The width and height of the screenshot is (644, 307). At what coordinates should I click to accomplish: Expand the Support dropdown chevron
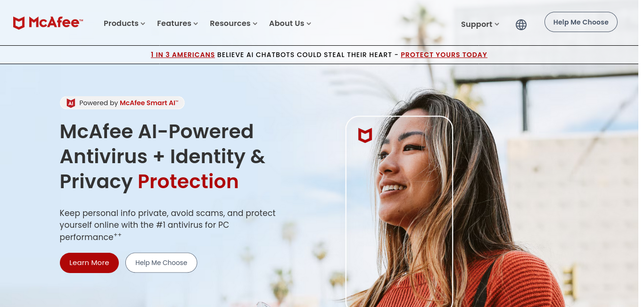[x=497, y=25]
